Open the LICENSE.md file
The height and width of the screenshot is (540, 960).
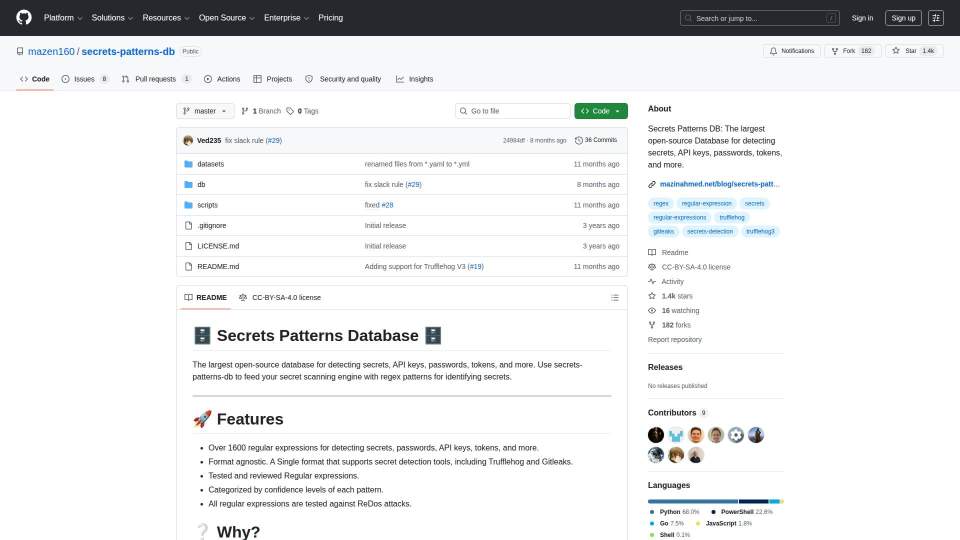coord(218,246)
